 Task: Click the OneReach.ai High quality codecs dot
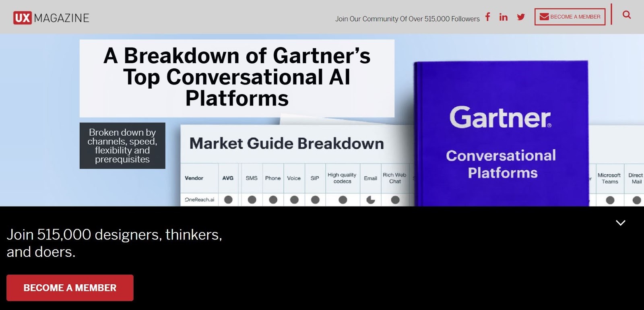[x=343, y=200]
